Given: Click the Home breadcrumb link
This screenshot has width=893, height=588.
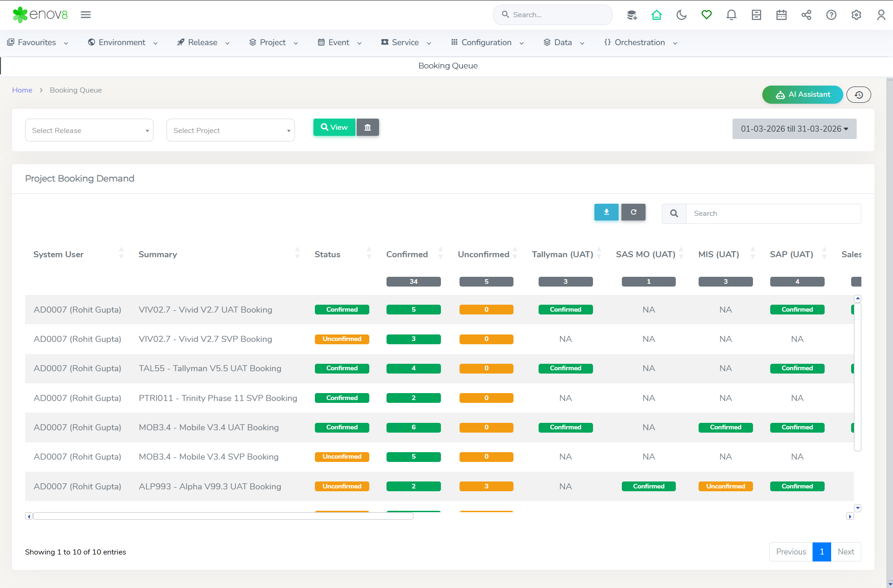Looking at the screenshot, I should pyautogui.click(x=22, y=90).
